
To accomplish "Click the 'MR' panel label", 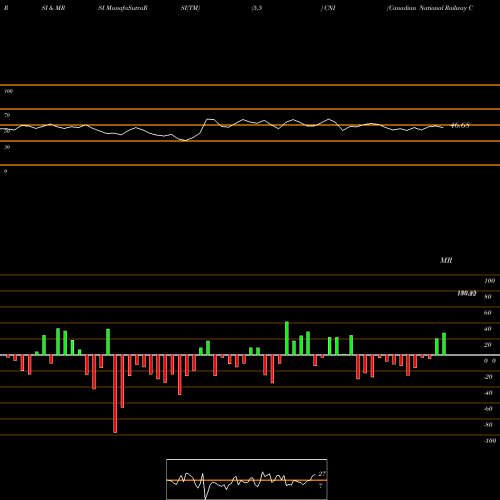I will (446, 260).
